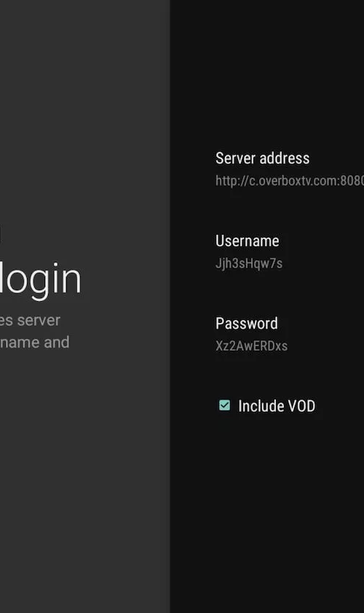Click the large login heading
The height and width of the screenshot is (613, 364).
click(x=41, y=279)
